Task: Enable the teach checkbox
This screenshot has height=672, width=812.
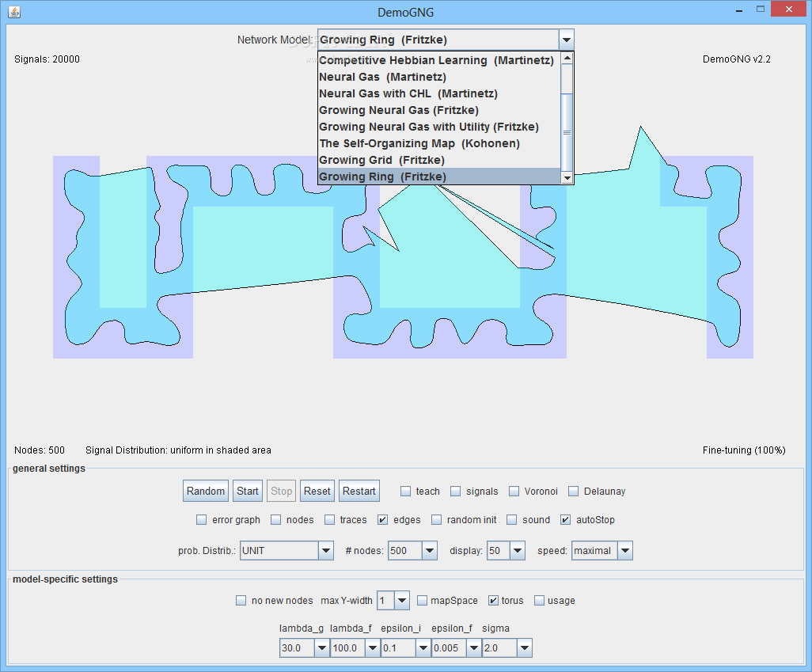Action: tap(405, 492)
